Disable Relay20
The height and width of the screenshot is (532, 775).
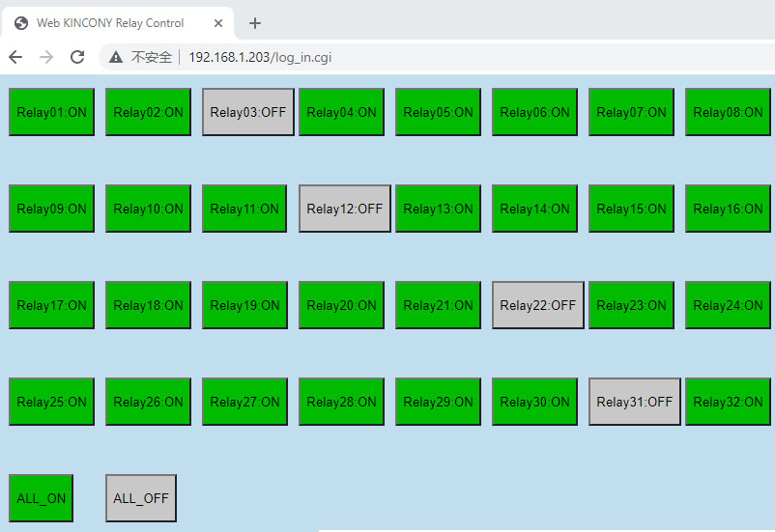[x=342, y=305]
